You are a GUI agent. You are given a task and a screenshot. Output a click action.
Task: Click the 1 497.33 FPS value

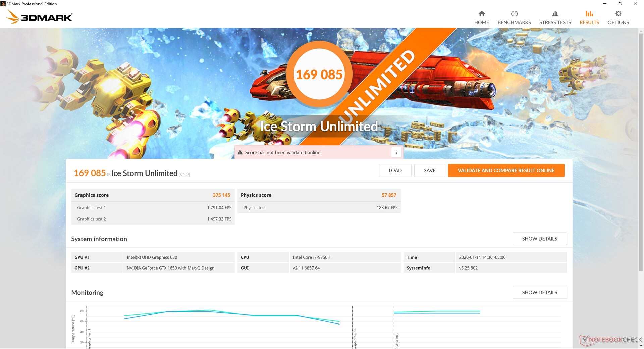click(219, 219)
